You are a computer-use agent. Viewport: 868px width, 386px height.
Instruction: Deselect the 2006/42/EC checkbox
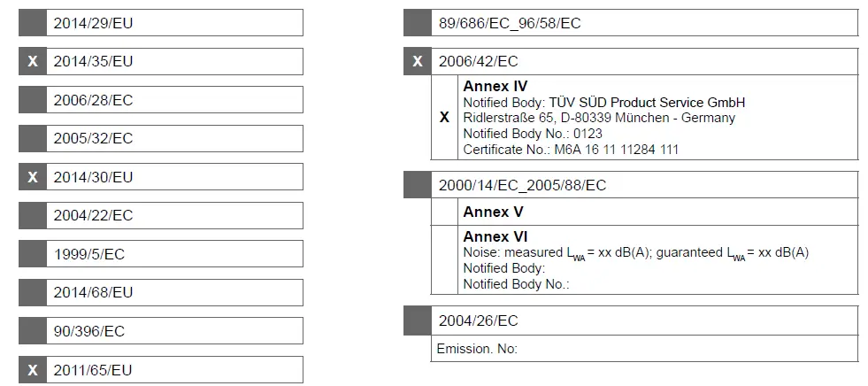(x=418, y=61)
